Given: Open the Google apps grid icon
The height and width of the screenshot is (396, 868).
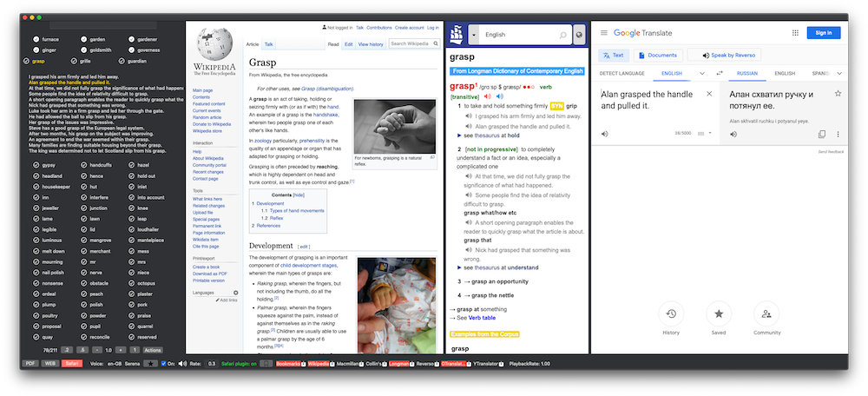Looking at the screenshot, I should tap(794, 33).
